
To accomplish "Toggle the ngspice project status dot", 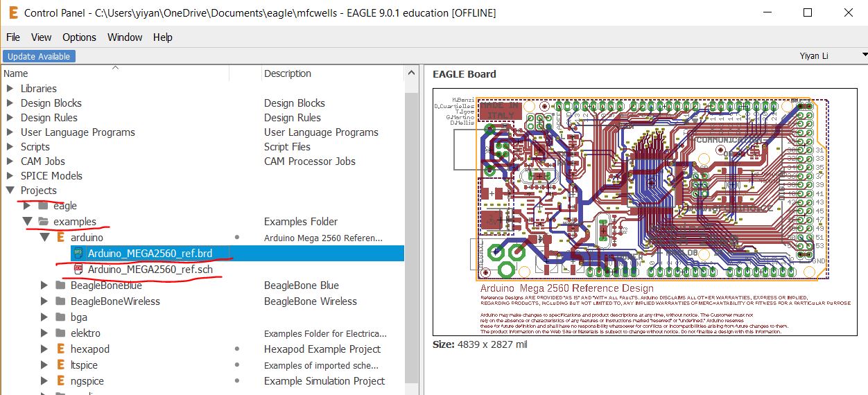I will pyautogui.click(x=237, y=381).
